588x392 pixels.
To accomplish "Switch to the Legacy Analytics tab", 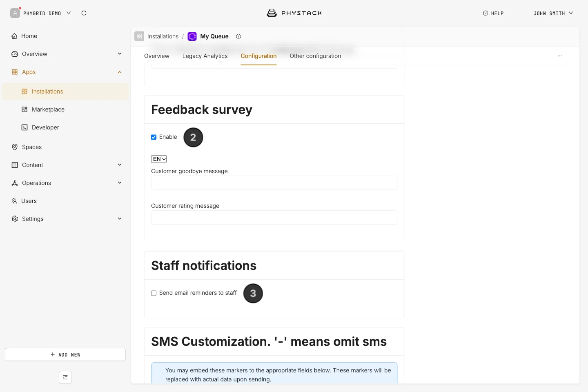I will click(205, 56).
